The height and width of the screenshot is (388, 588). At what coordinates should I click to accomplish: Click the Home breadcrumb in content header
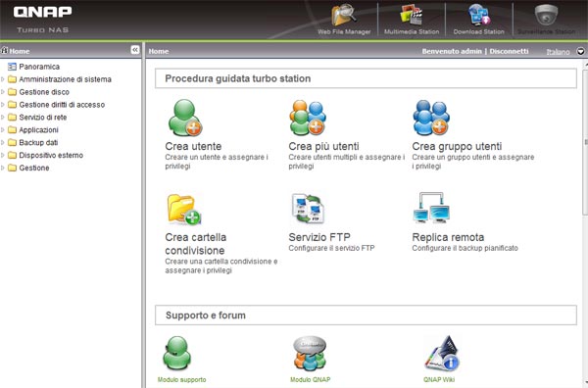pos(158,51)
